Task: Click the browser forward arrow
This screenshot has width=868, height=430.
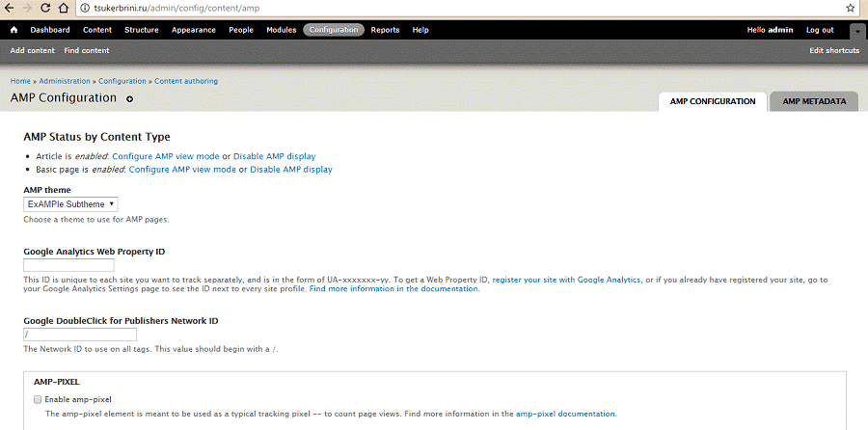Action: pos(32,8)
